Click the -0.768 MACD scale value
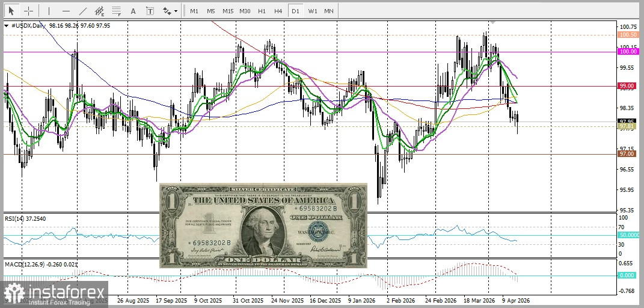The width and height of the screenshot is (644, 308). [x=627, y=291]
